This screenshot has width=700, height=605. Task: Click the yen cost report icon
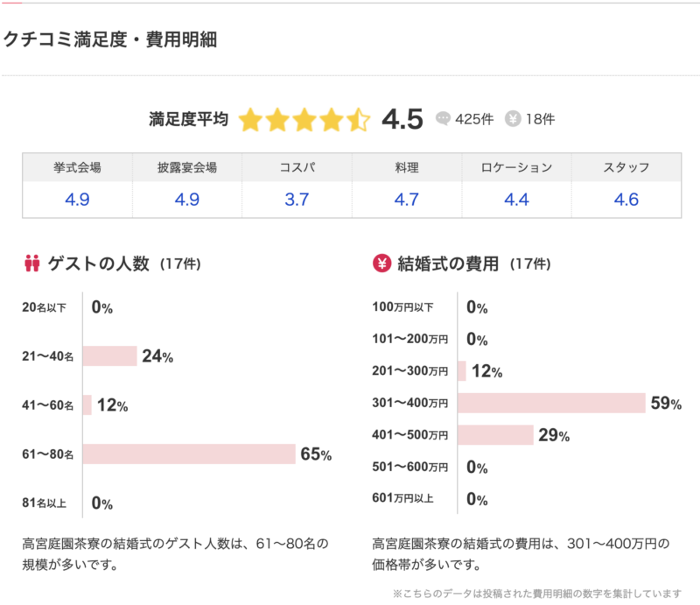(x=514, y=119)
